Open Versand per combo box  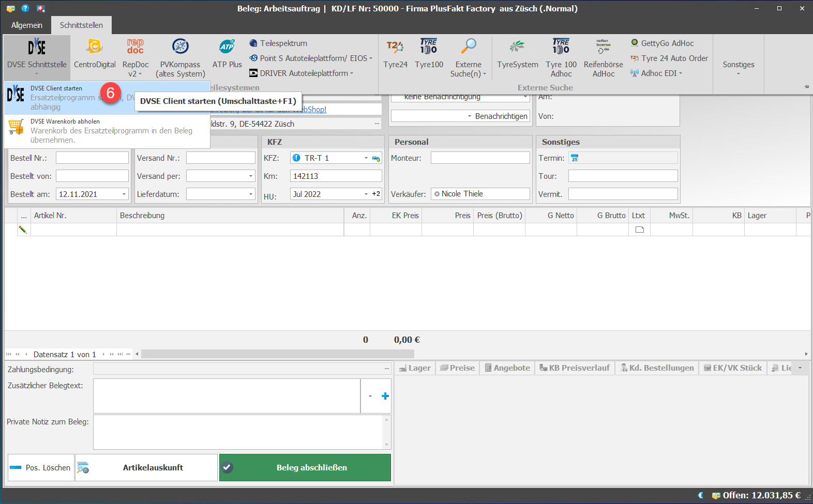pyautogui.click(x=251, y=176)
